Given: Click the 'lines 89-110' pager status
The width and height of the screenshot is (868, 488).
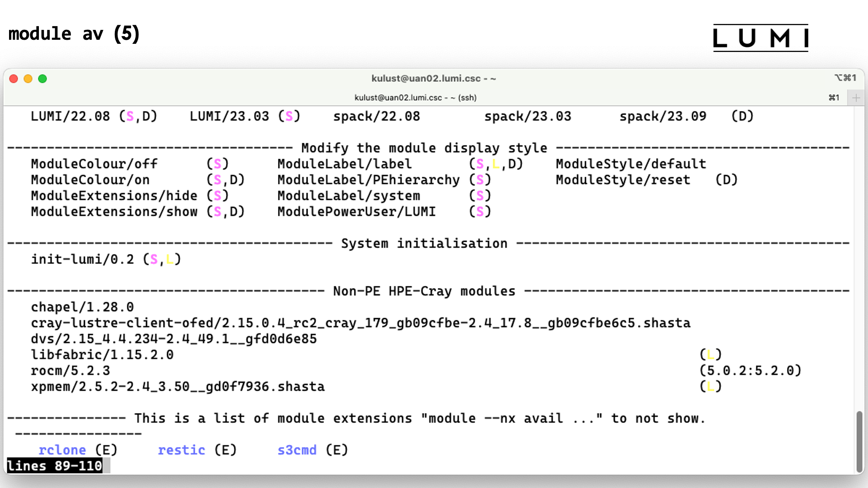Looking at the screenshot, I should tap(55, 466).
